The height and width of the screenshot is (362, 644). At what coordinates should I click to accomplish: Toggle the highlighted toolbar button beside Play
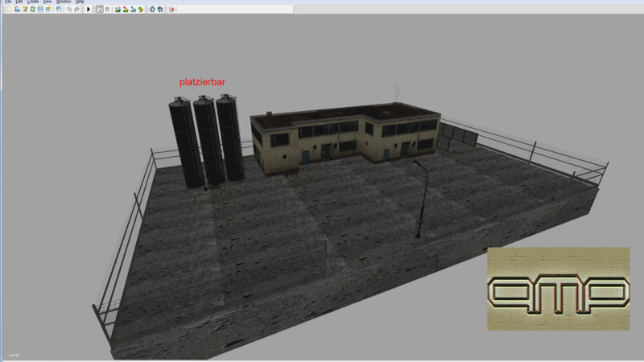[98, 10]
